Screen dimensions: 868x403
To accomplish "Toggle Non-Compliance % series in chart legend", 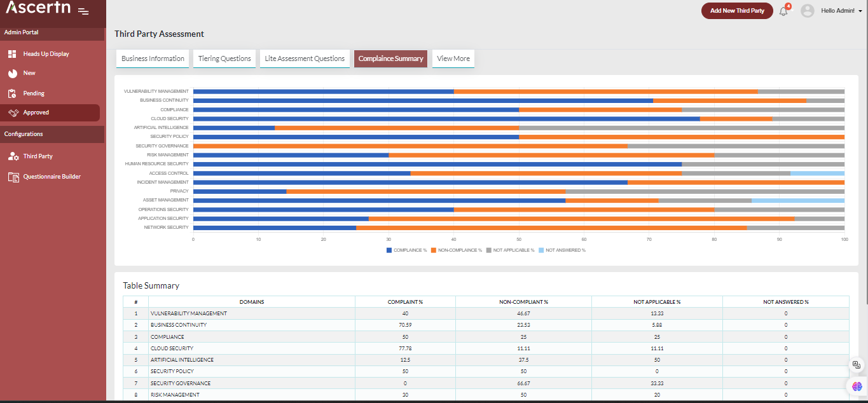I will (x=456, y=250).
